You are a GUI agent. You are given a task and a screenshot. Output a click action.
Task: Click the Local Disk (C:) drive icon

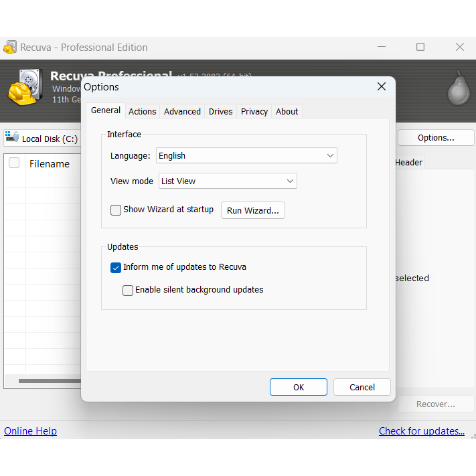(12, 138)
